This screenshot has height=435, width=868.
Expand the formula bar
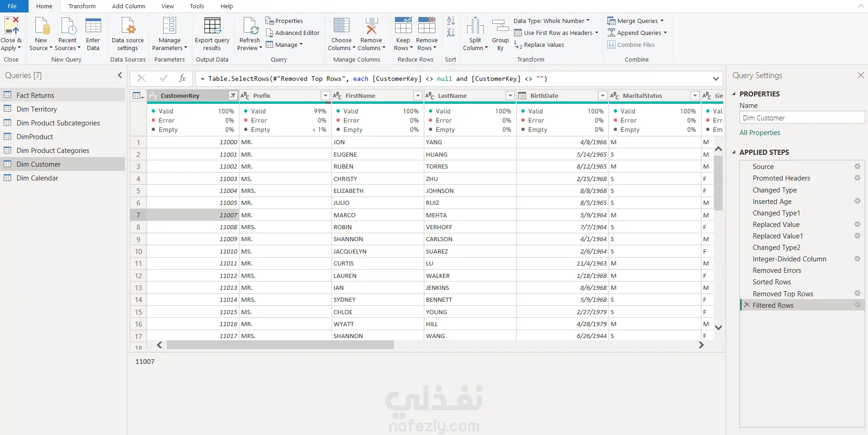(716, 79)
